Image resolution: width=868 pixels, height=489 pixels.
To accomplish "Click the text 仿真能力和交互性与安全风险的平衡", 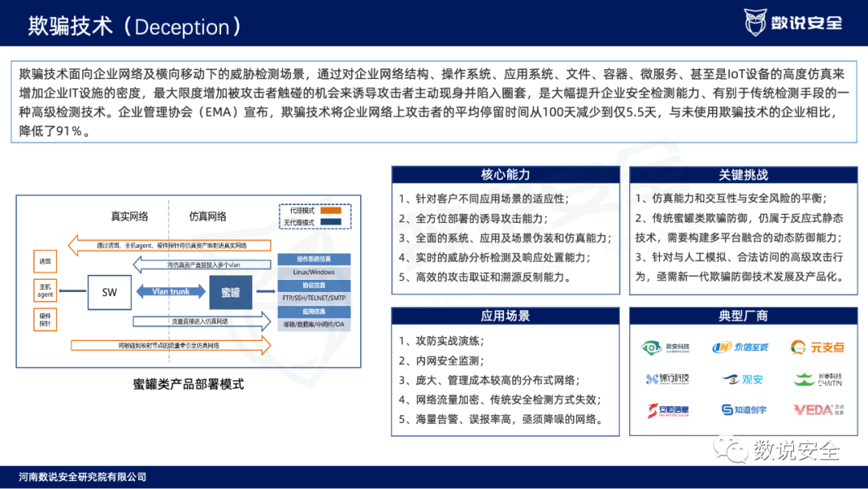I will point(737,199).
